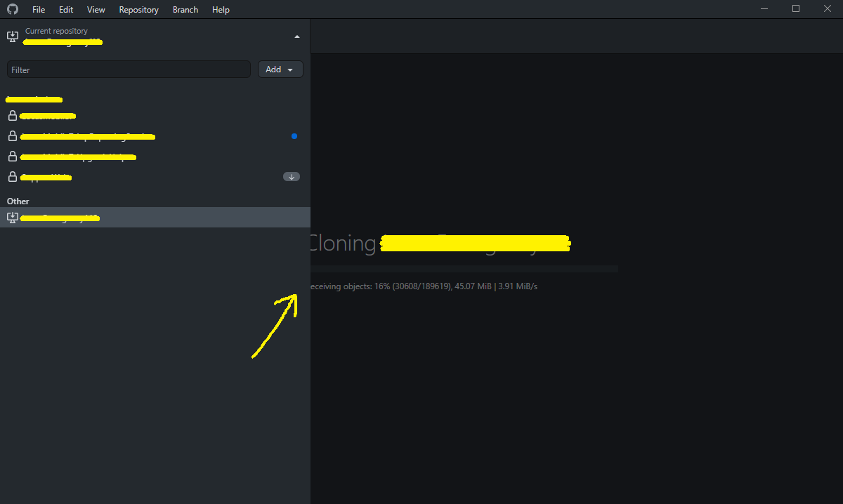Select the cloning repository under Other
This screenshot has width=843, height=504.
[x=155, y=218]
